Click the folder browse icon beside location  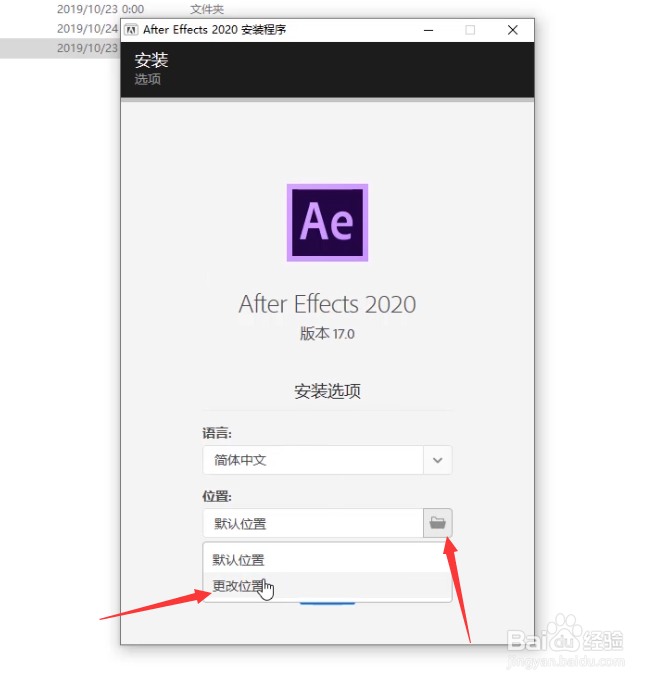click(438, 522)
